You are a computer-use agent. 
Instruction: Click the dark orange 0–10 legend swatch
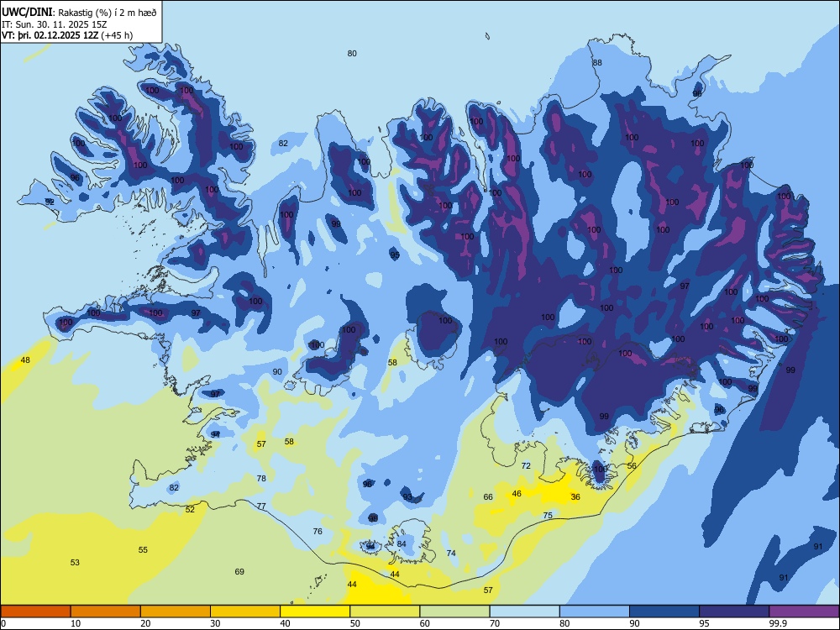[35, 612]
